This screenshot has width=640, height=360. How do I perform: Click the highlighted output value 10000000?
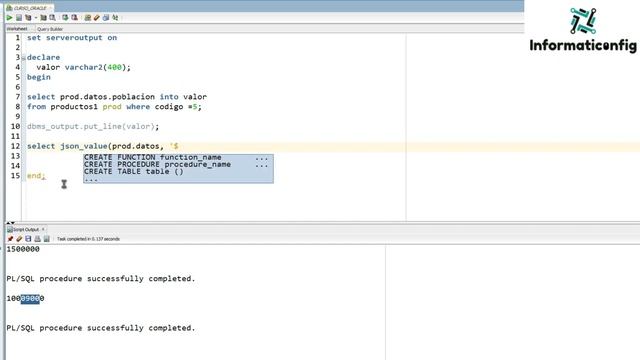click(25, 299)
